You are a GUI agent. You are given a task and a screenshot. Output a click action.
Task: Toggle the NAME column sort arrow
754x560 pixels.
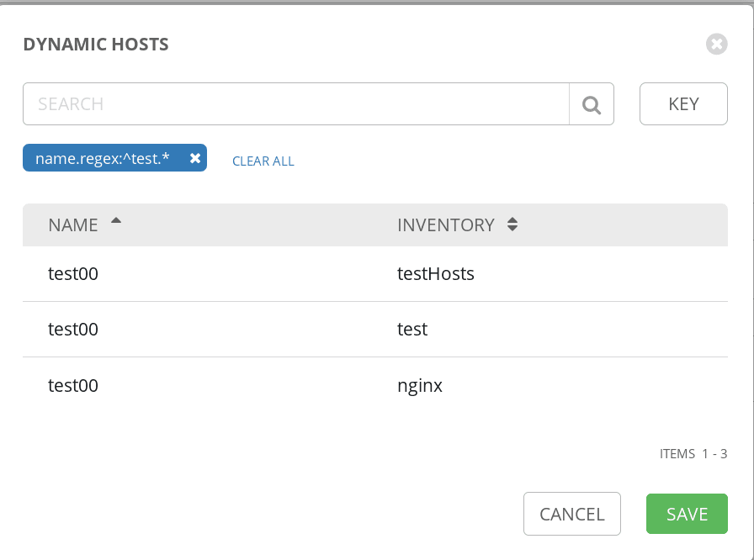coord(116,221)
